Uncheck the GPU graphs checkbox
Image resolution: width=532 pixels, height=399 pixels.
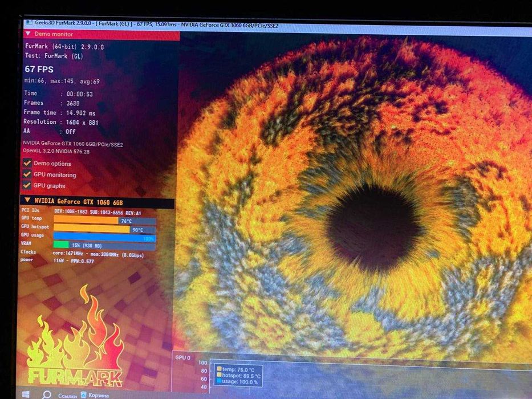click(x=27, y=185)
